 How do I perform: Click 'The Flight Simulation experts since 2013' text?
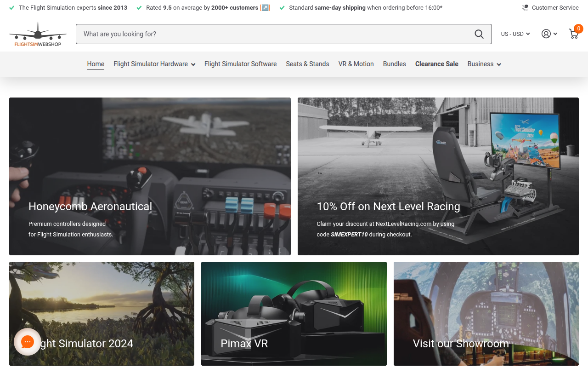point(73,8)
